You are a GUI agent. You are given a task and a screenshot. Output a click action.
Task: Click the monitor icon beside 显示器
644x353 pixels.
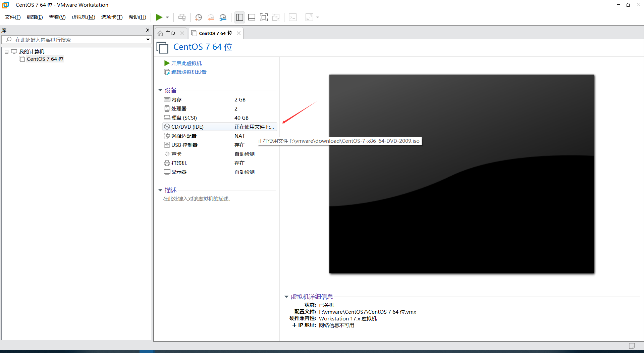point(167,172)
